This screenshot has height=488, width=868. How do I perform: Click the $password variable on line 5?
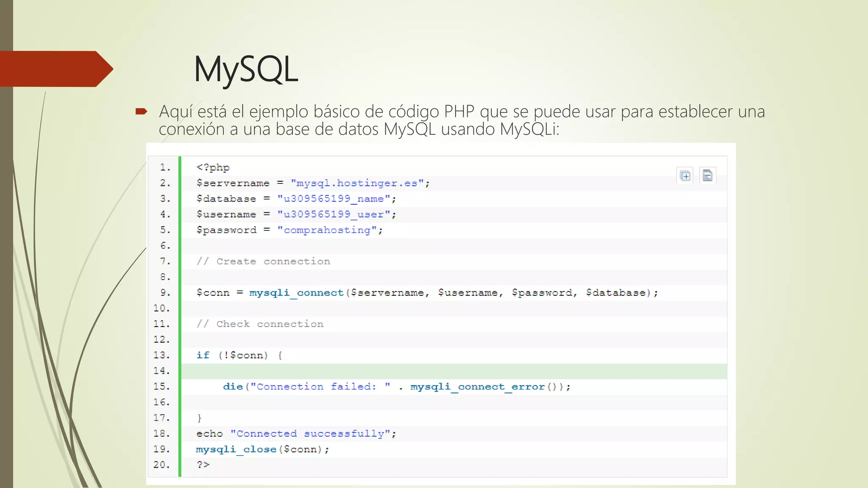(226, 230)
